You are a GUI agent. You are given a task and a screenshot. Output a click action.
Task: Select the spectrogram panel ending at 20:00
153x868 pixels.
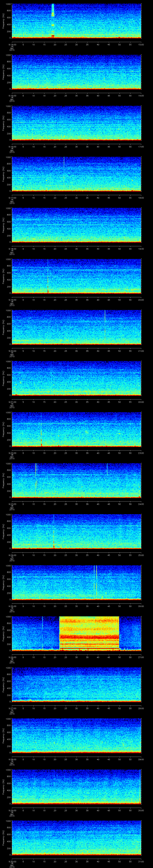[x=77, y=276]
